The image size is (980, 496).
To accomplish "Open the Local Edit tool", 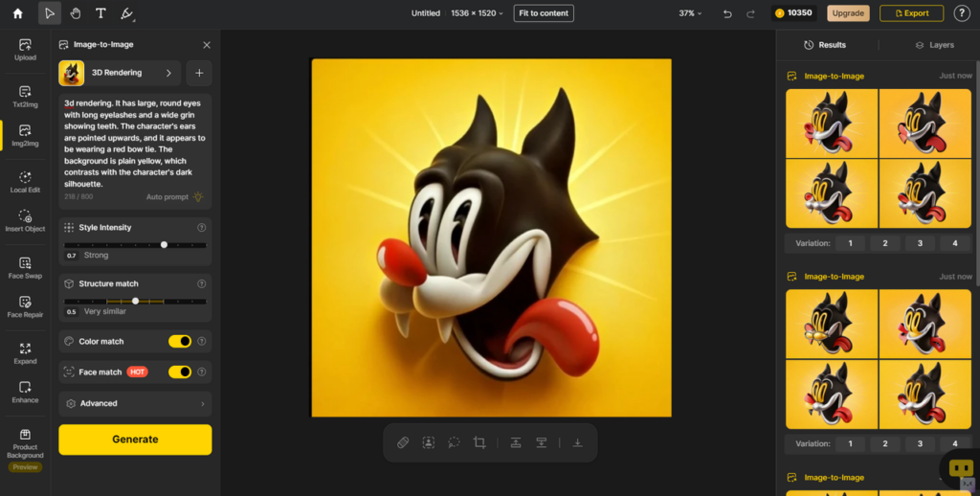I will (x=25, y=182).
